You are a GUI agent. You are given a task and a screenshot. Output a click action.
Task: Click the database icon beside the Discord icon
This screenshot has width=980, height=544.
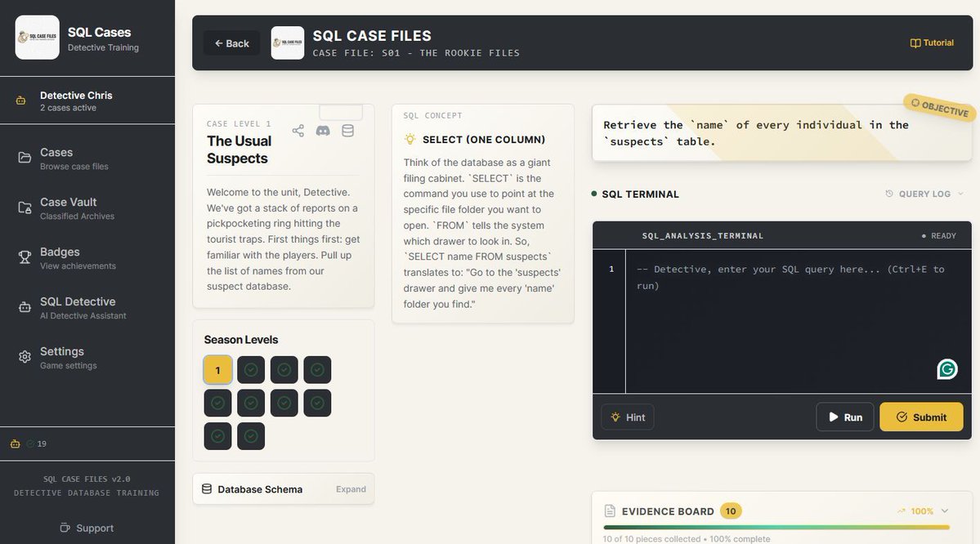[347, 130]
